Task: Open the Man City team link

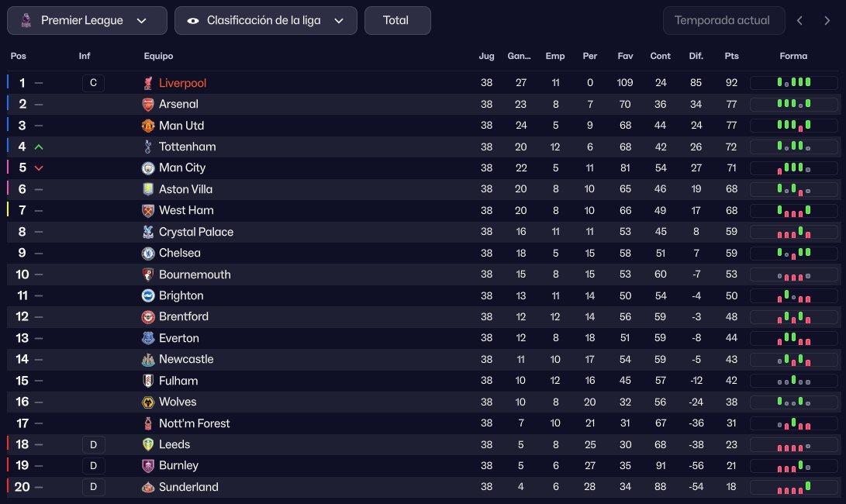Action: pos(182,167)
